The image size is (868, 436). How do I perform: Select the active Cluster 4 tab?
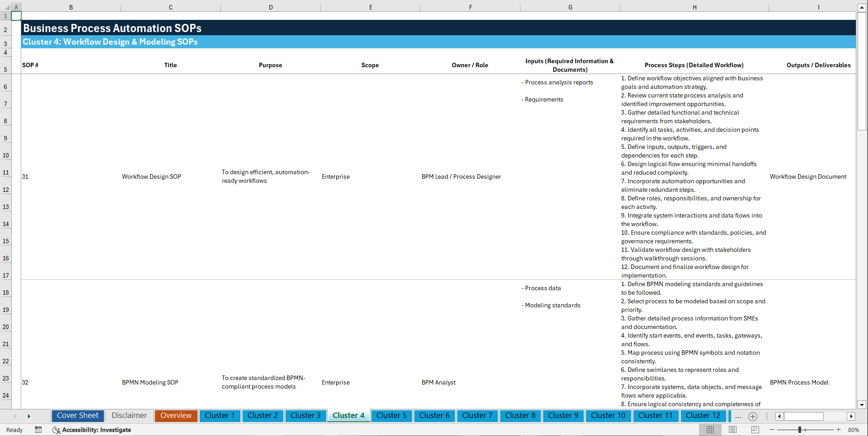[348, 416]
